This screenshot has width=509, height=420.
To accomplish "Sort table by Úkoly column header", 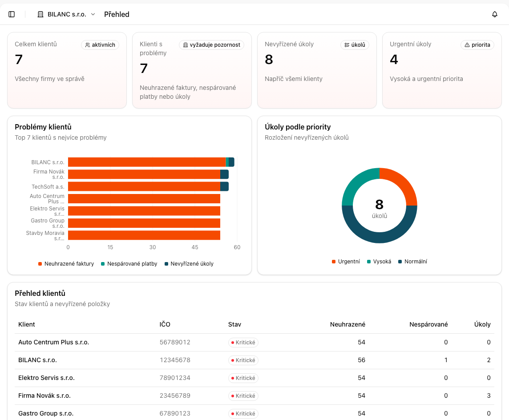I will pyautogui.click(x=482, y=325).
